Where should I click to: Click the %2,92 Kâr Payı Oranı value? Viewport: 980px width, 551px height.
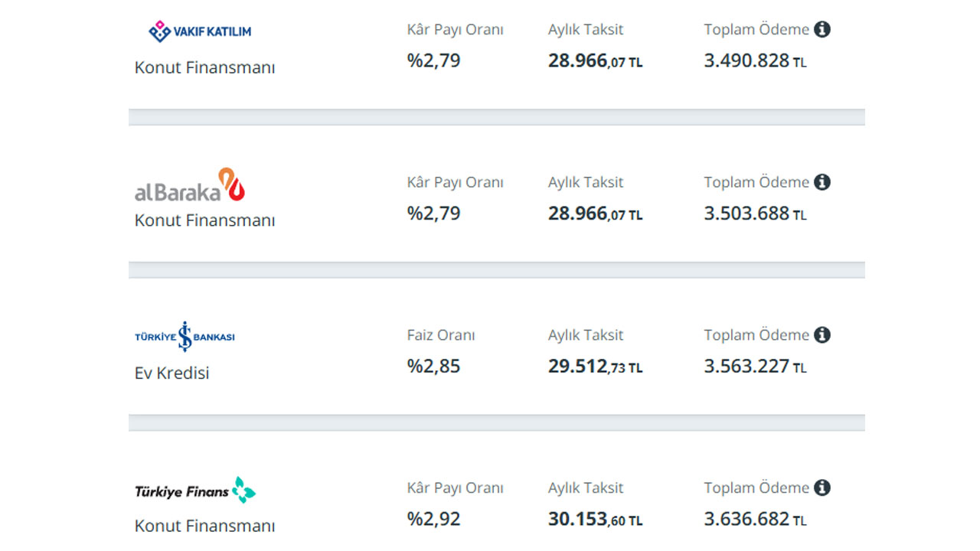(434, 520)
